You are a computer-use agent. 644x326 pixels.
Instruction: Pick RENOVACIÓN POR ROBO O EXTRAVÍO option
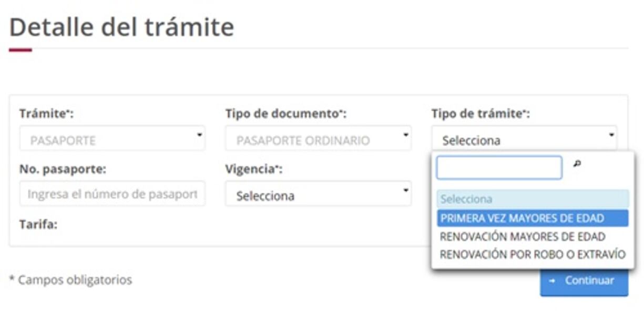click(533, 254)
